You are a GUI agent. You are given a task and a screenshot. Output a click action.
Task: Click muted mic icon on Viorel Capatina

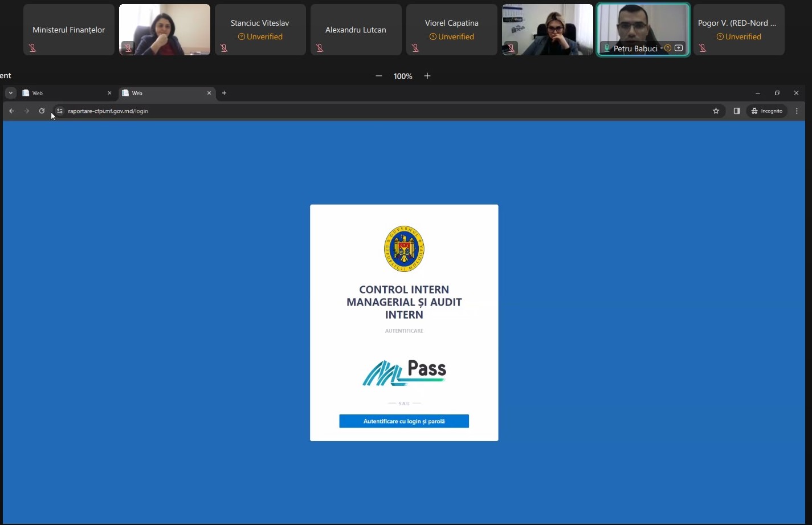415,48
